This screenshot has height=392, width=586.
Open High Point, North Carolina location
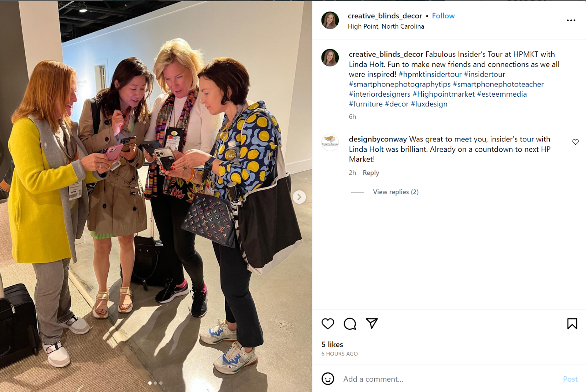point(386,26)
